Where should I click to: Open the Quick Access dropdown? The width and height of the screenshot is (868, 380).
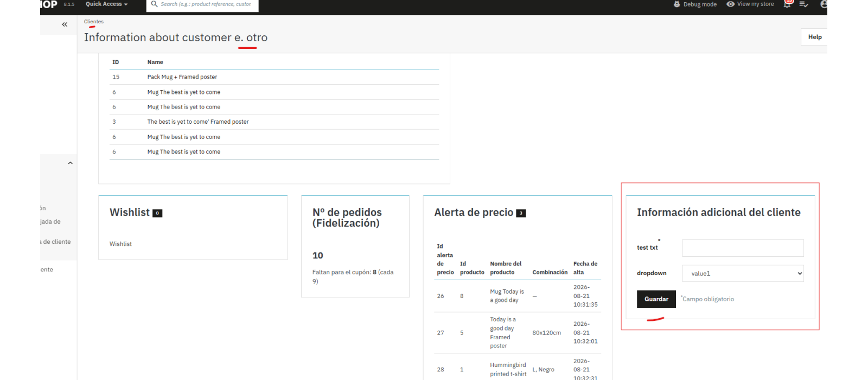pos(106,4)
